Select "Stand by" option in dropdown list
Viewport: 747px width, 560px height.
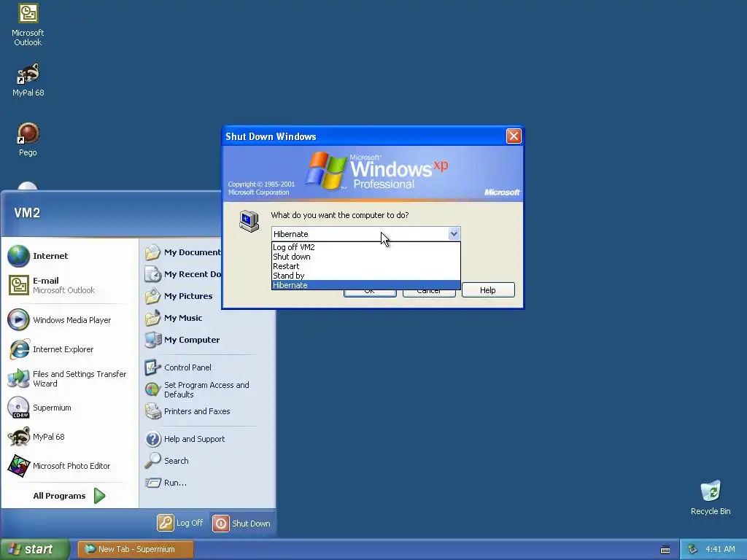pos(366,276)
